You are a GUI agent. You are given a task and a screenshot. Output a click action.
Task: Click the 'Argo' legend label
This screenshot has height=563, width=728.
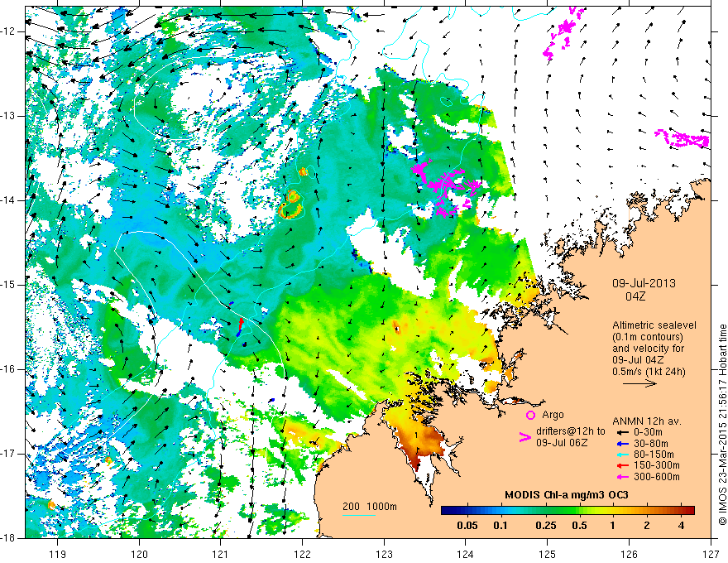(x=553, y=415)
